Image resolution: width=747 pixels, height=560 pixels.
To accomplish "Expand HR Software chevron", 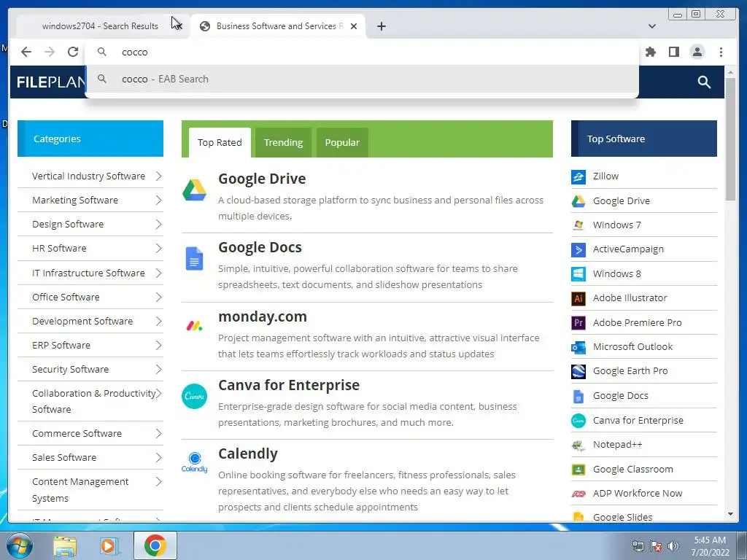I will click(x=158, y=249).
